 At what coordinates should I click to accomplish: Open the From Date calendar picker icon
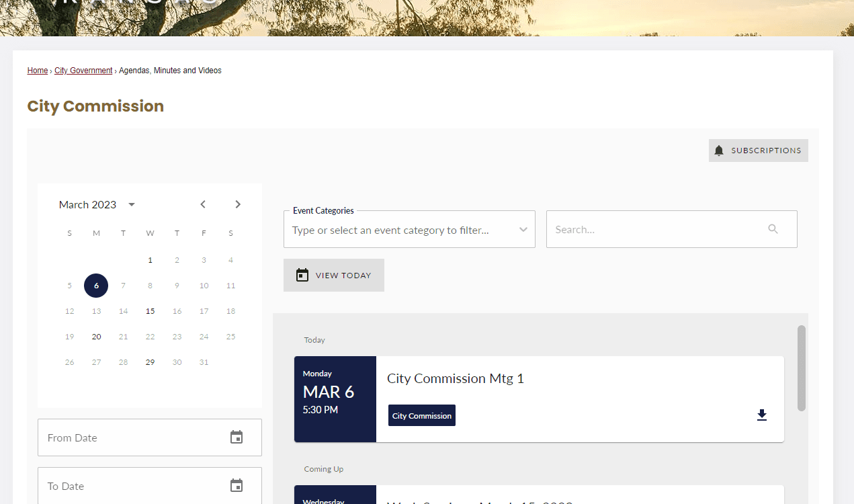(x=237, y=437)
